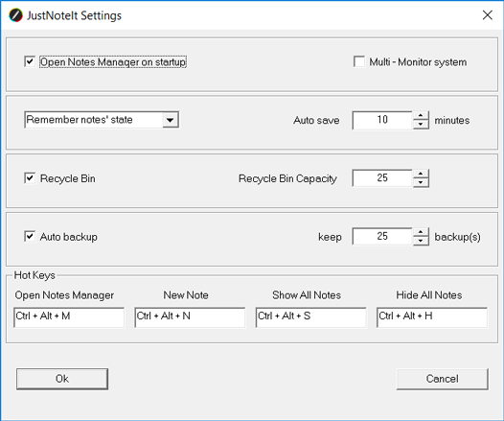The image size is (504, 421).
Task: Decrease Auto save minutes with down arrow
Action: (421, 124)
